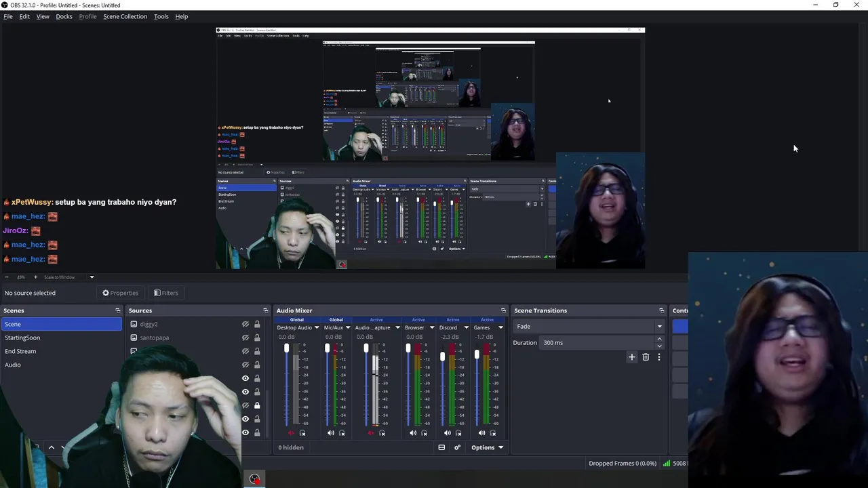Zoom in the preview with plus icon

pyautogui.click(x=35, y=277)
